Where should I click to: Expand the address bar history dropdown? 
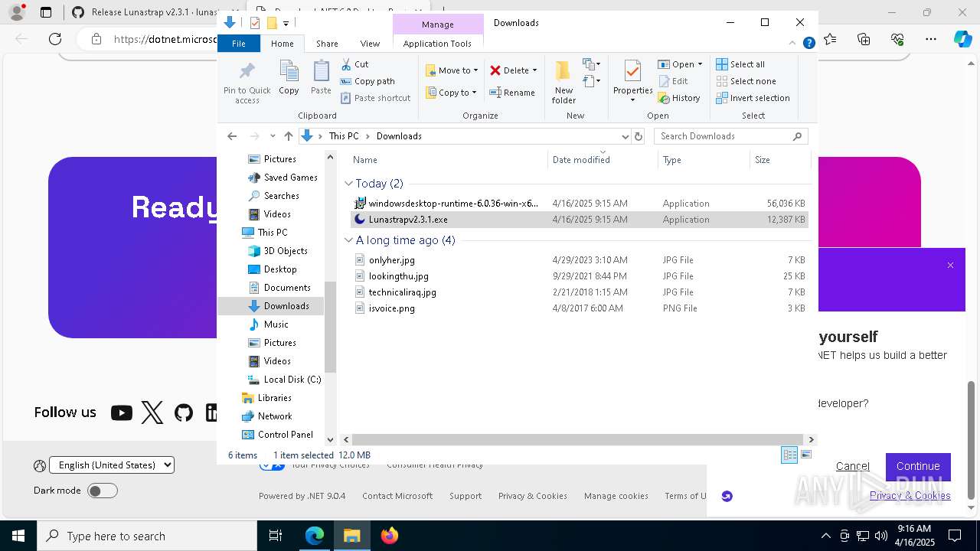pyautogui.click(x=625, y=136)
